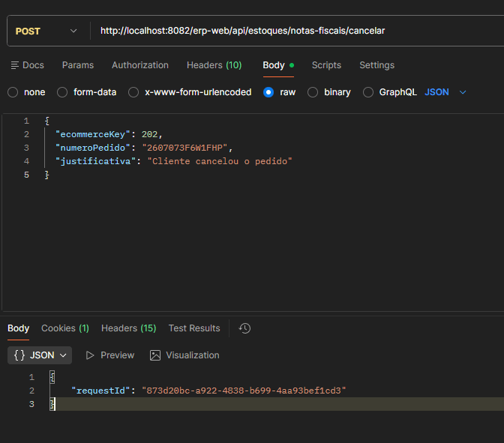Click the "requestId" key in the response
The image size is (504, 443).
[100, 391]
